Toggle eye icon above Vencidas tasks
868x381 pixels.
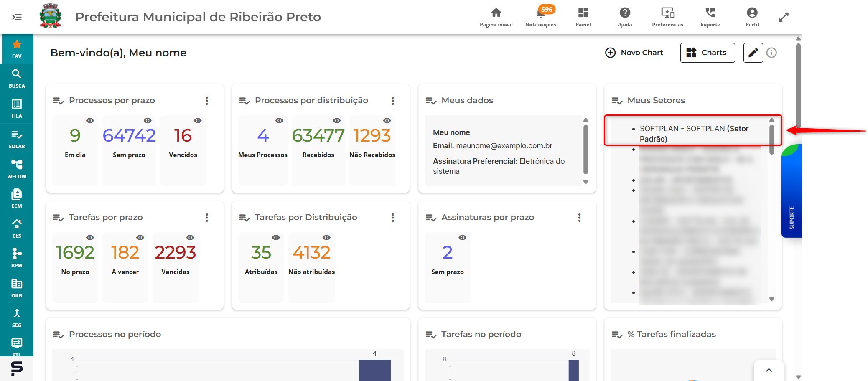(190, 237)
